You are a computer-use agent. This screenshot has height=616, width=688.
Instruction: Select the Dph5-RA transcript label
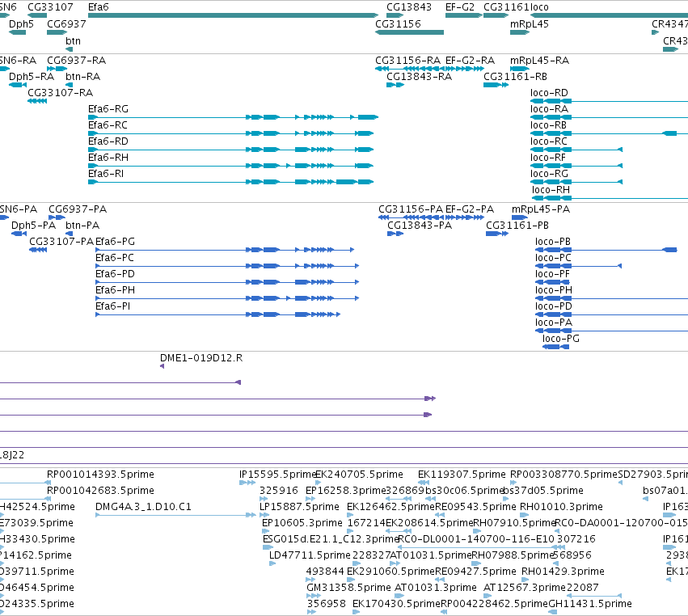coord(32,76)
